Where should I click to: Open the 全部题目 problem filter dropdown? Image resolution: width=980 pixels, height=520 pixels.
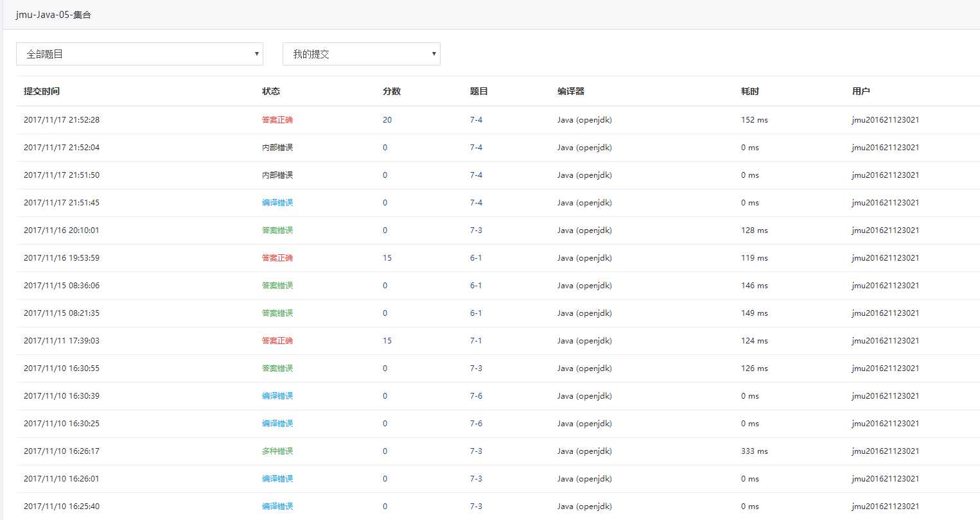pos(139,54)
